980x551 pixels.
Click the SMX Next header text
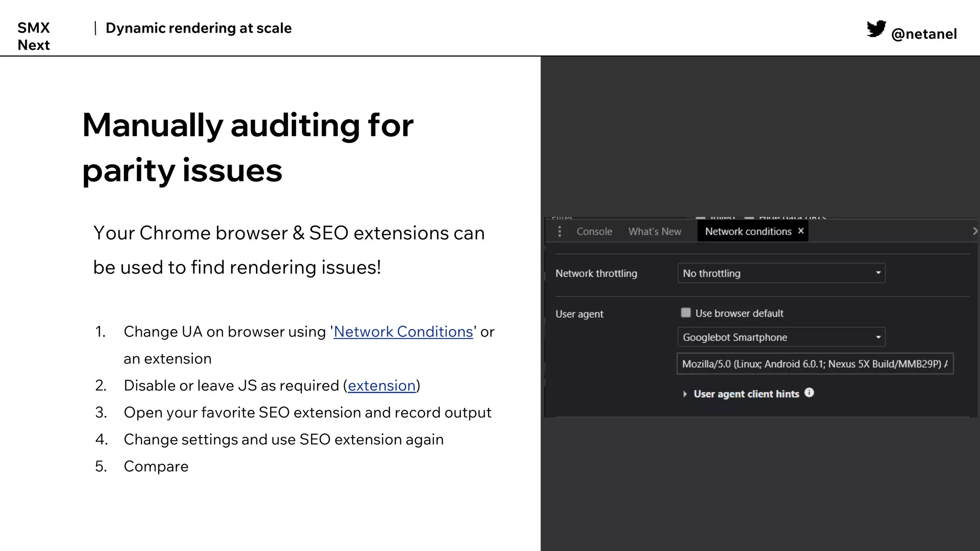pyautogui.click(x=33, y=36)
